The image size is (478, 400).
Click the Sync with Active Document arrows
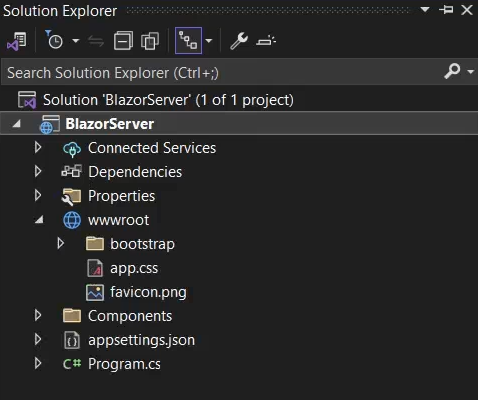(x=96, y=41)
